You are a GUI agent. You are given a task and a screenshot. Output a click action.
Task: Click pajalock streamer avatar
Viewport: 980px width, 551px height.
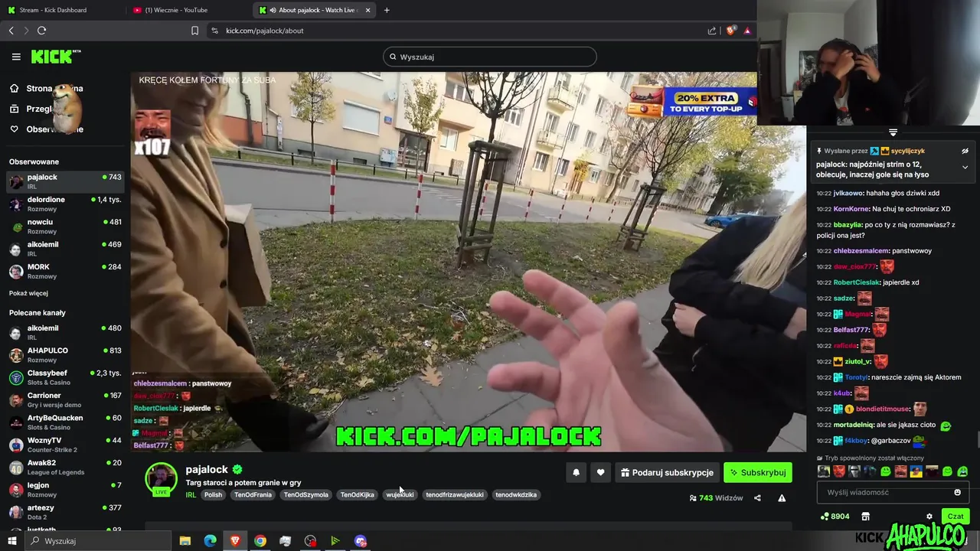click(161, 478)
